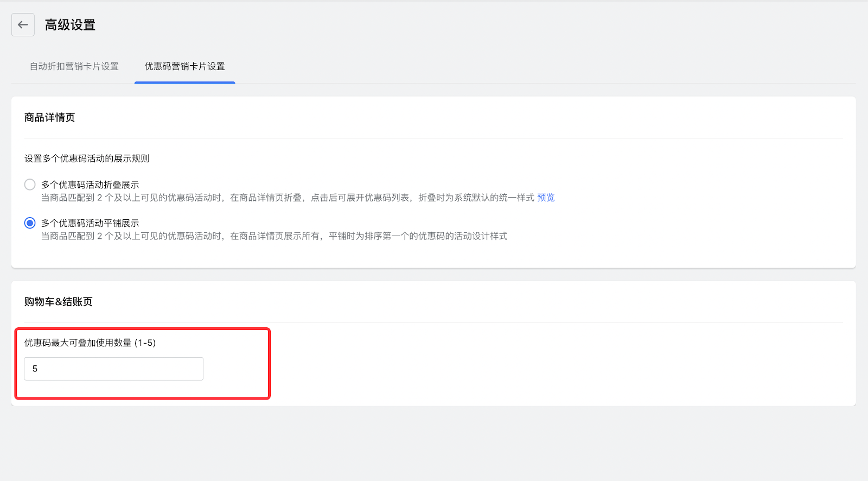Click the 购物车&结账页 section heading

pos(58,302)
